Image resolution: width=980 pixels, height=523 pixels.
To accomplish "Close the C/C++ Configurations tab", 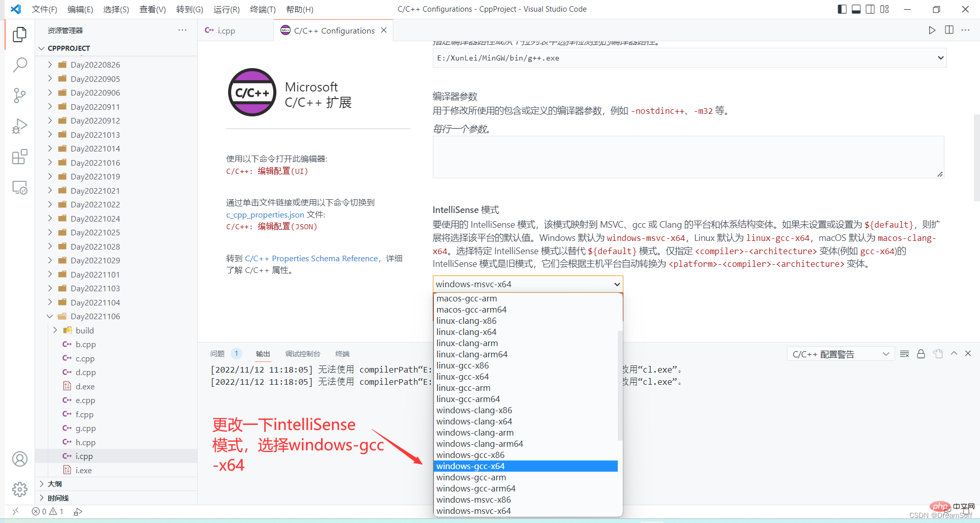I will point(384,30).
